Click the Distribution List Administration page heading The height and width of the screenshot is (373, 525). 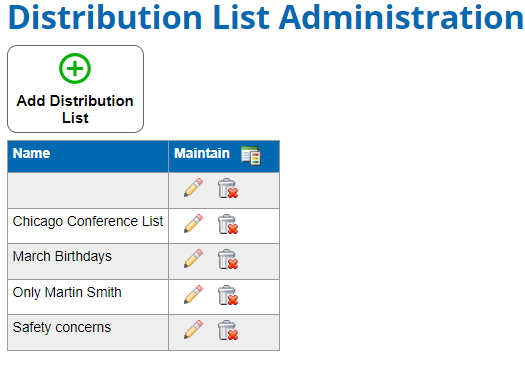tap(266, 17)
